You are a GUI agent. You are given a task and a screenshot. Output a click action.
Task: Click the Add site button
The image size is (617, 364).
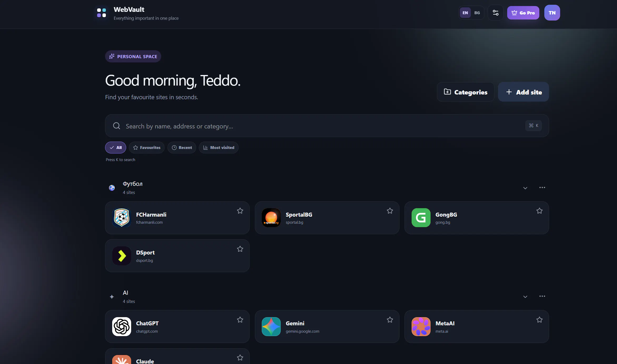[x=524, y=92]
